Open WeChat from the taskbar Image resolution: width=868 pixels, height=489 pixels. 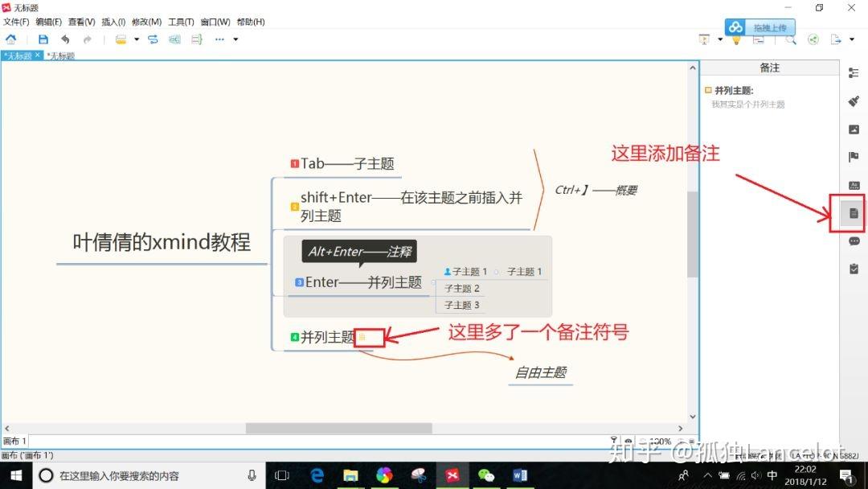(486, 475)
